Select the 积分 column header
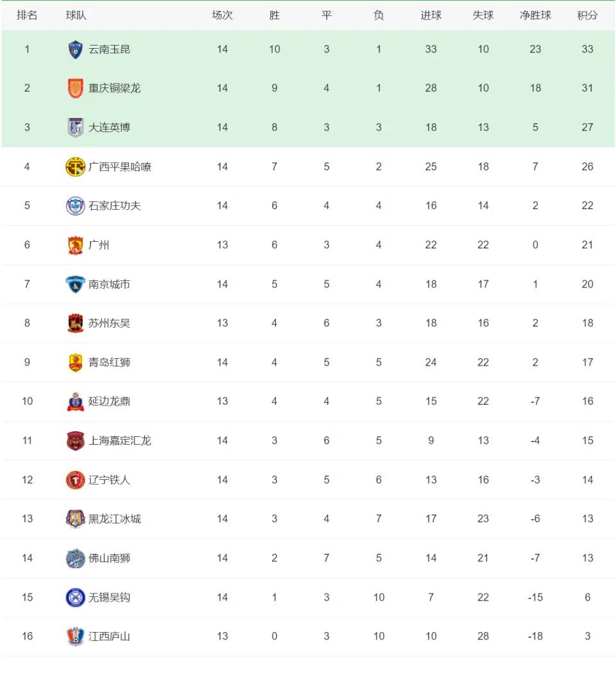This screenshot has width=616, height=675. (x=587, y=15)
